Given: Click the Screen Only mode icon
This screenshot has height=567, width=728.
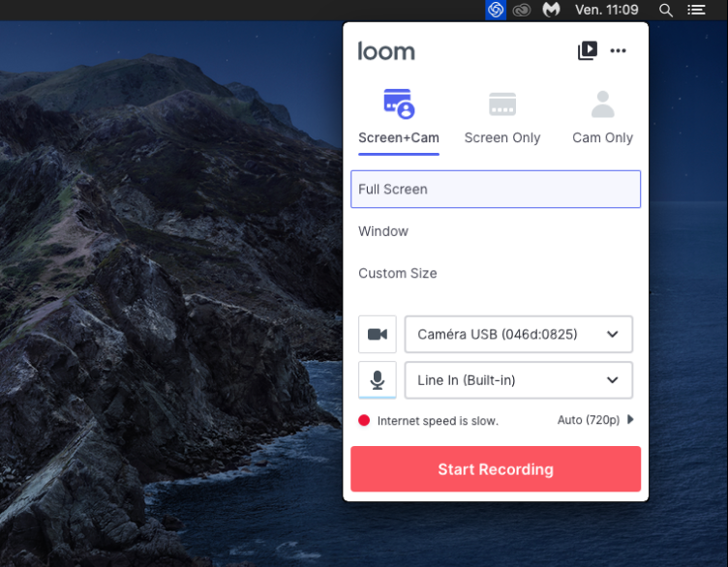Looking at the screenshot, I should click(502, 104).
